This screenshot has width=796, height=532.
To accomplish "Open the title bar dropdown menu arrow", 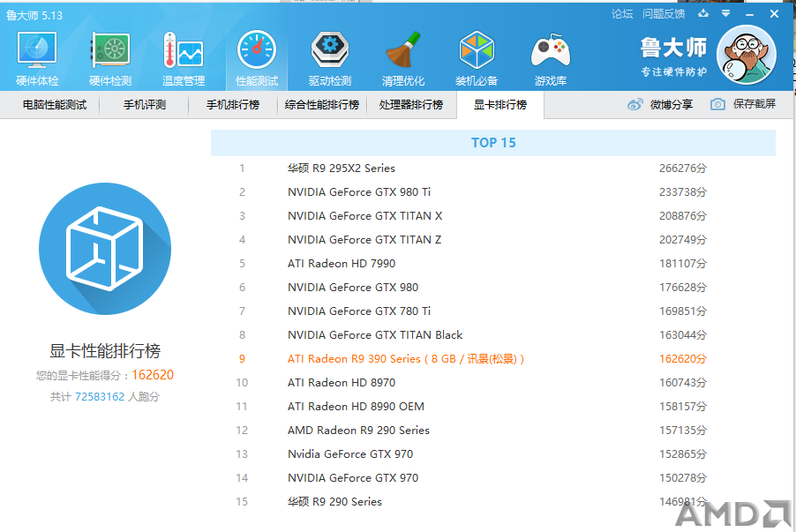I will click(726, 14).
